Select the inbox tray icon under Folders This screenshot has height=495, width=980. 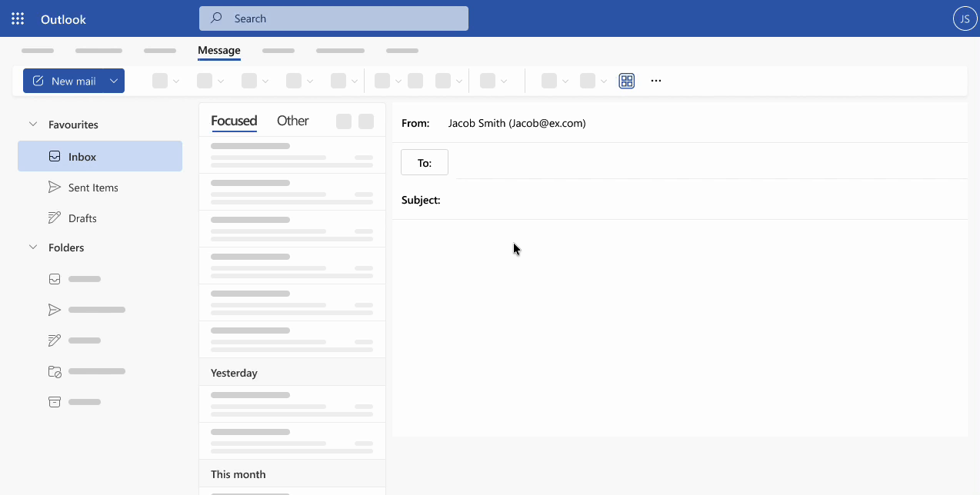point(55,279)
